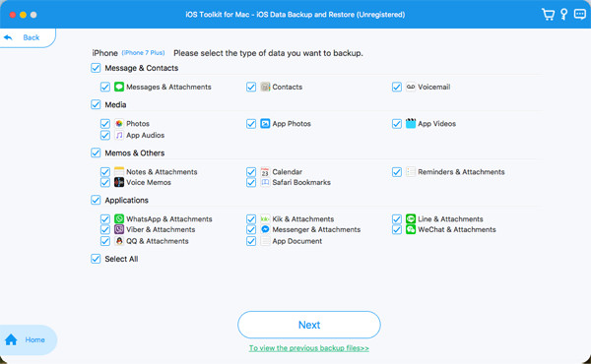Screen dimensions: 591x364
Task: Uncheck the Voice Memos checkbox
Action: click(105, 183)
